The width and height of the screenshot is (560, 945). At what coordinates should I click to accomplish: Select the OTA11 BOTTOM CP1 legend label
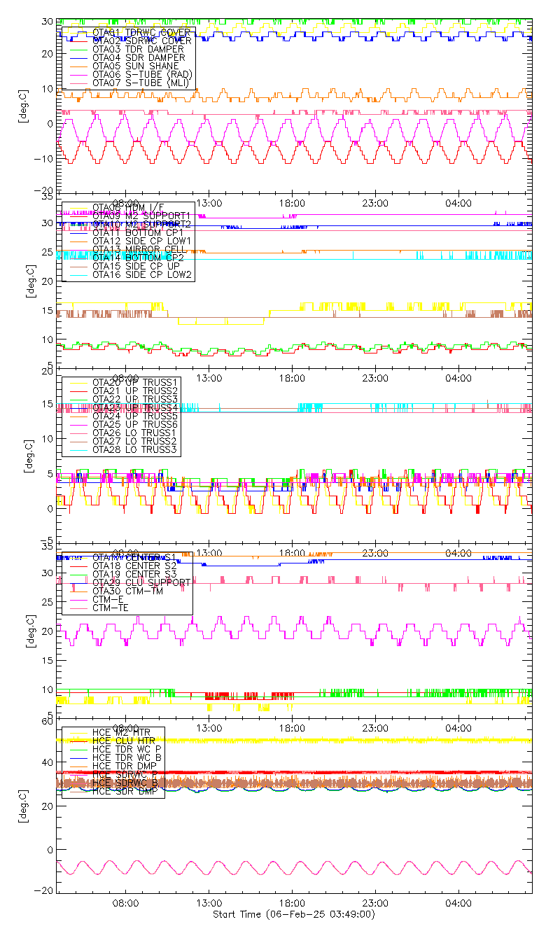tap(138, 232)
